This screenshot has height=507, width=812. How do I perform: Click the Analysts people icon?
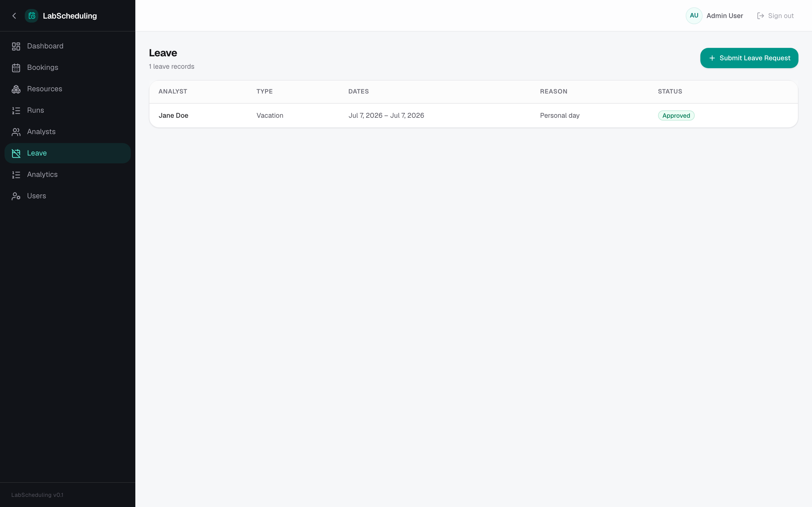(16, 132)
